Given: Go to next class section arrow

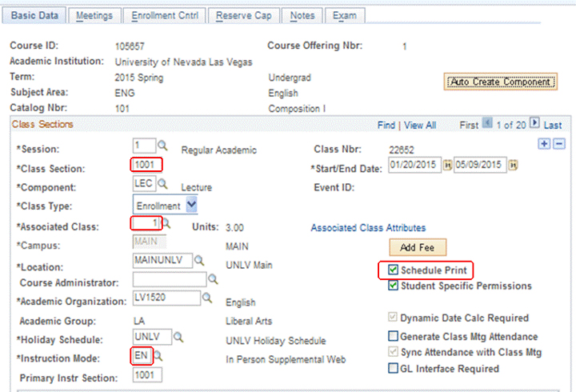Looking at the screenshot, I should click(x=535, y=125).
